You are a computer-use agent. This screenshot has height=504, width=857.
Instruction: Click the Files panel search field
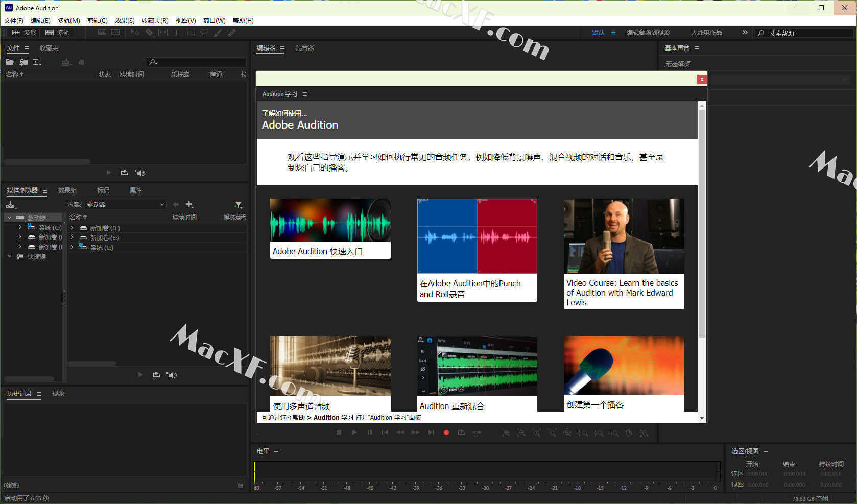tap(196, 62)
